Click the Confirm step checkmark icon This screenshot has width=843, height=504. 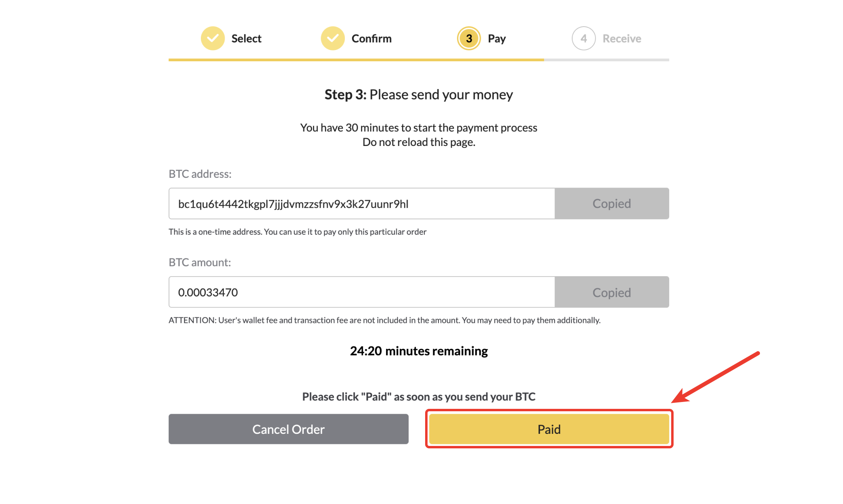click(332, 38)
